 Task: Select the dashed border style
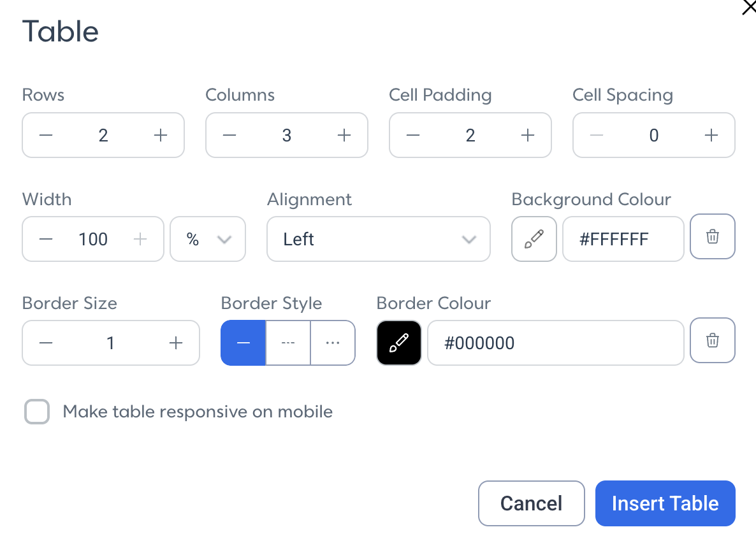[x=288, y=343]
